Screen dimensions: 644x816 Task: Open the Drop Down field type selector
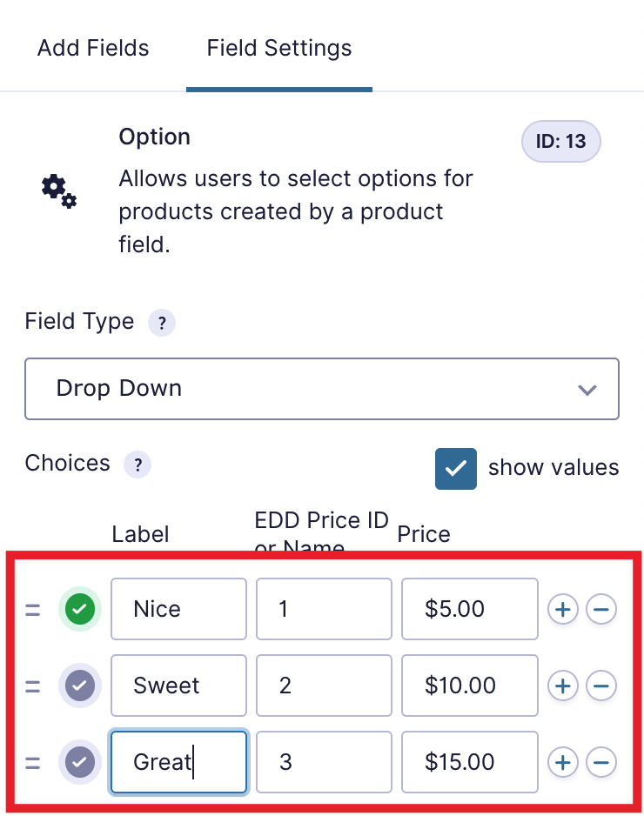coord(322,389)
